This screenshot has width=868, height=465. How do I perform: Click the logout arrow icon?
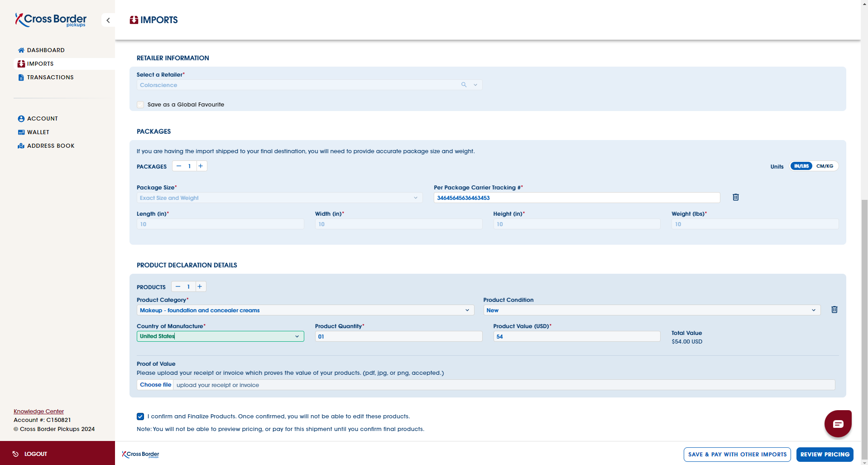click(x=15, y=454)
